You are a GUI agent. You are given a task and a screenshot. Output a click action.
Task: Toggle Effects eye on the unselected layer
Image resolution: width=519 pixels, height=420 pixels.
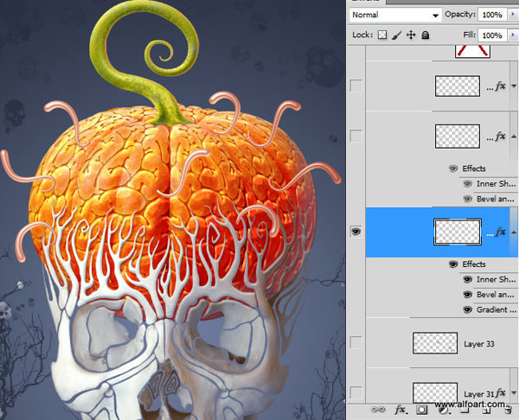(453, 169)
